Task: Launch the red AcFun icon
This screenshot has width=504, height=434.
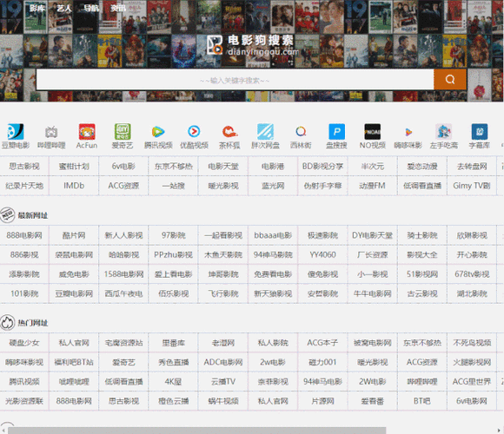Action: tap(87, 132)
